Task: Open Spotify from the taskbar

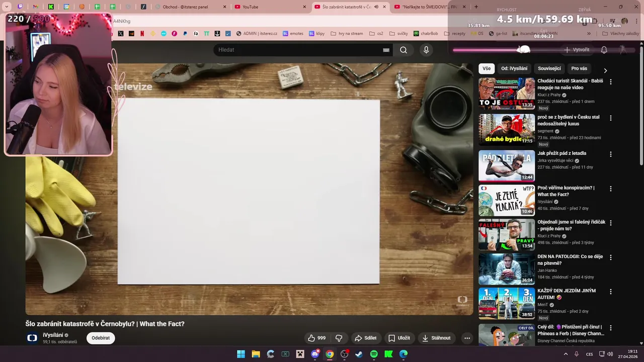Action: pos(374,354)
